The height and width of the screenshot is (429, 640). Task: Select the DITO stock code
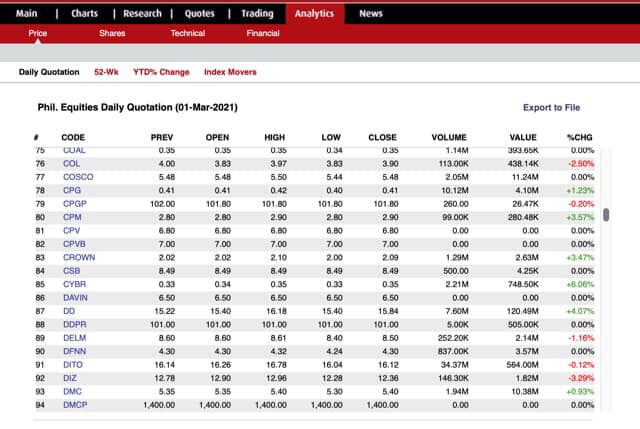pyautogui.click(x=73, y=365)
